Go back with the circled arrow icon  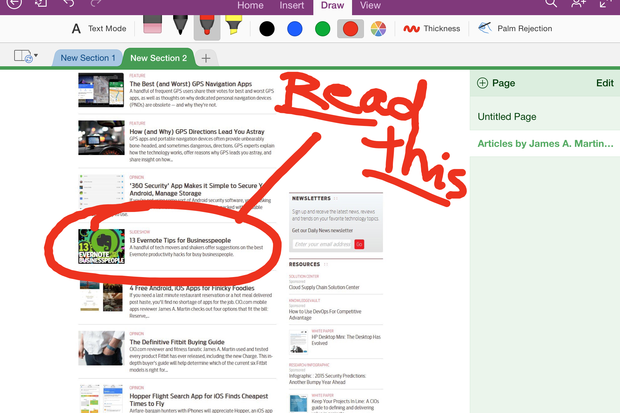(14, 4)
